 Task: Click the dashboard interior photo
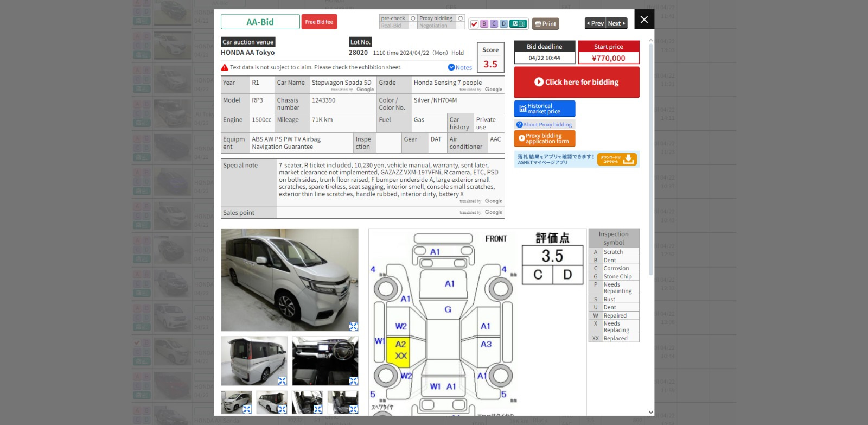point(325,361)
